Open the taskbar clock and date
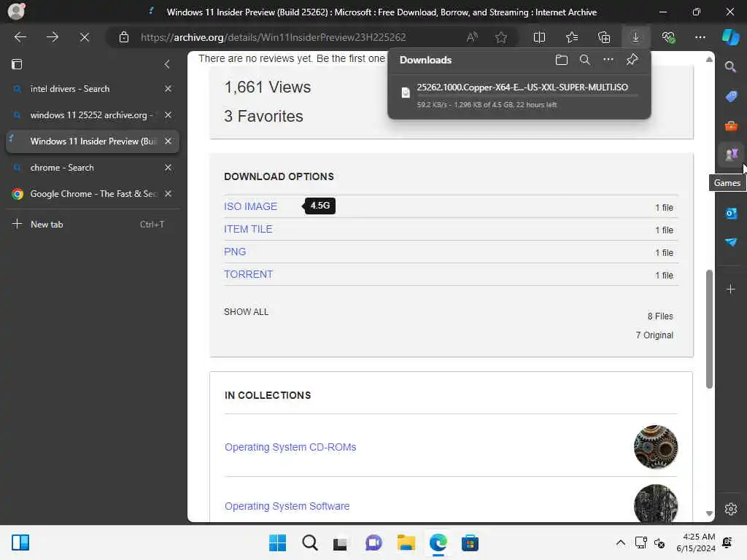This screenshot has height=560, width=747. click(x=695, y=542)
